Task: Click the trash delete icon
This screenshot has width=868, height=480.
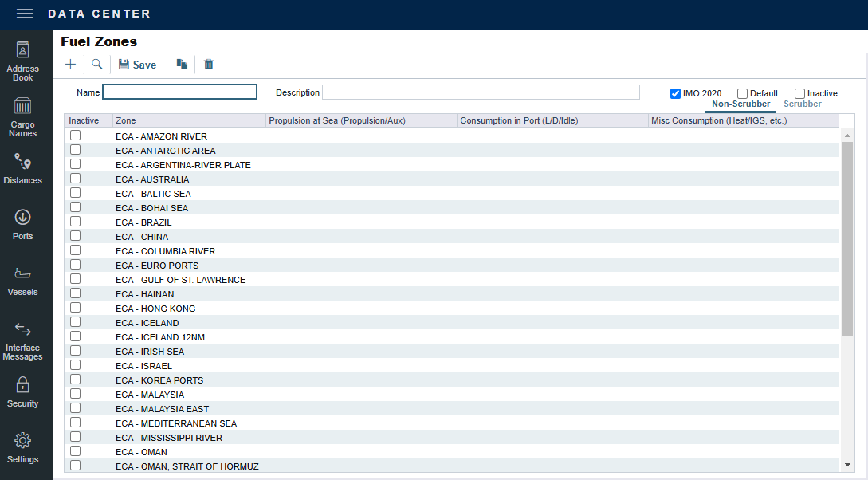Action: point(209,65)
